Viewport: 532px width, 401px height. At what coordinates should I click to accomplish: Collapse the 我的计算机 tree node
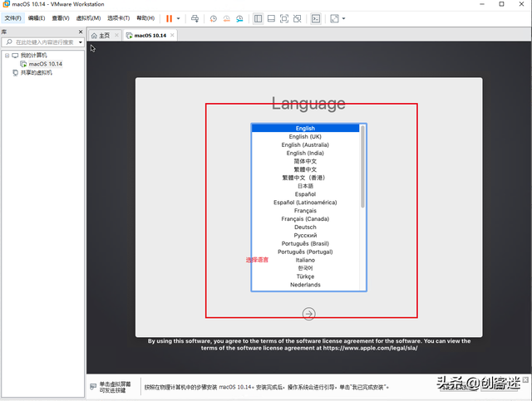7,56
